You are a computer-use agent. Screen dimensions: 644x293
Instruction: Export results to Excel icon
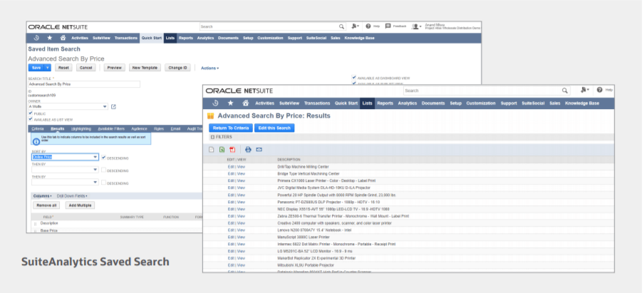click(222, 150)
